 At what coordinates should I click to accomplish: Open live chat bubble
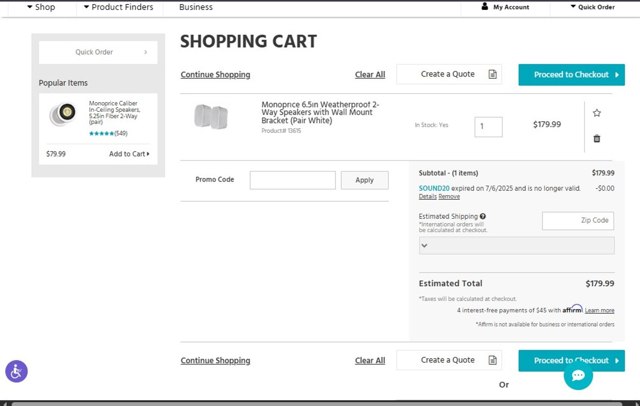[578, 375]
